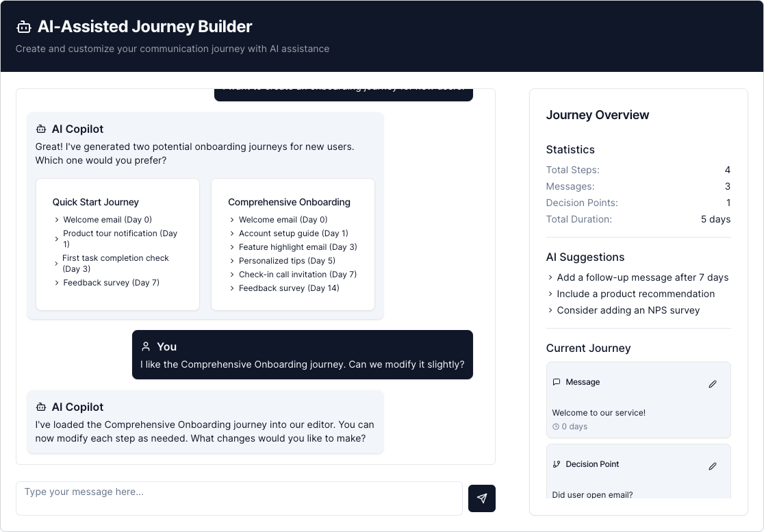This screenshot has width=764, height=532.
Task: Click the robot icon in the header
Action: tap(24, 27)
